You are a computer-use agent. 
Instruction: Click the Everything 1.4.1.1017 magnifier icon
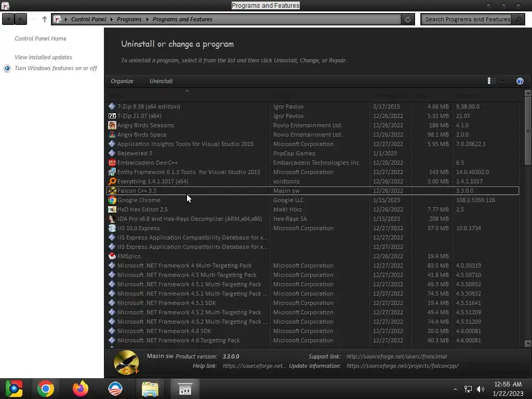(112, 181)
